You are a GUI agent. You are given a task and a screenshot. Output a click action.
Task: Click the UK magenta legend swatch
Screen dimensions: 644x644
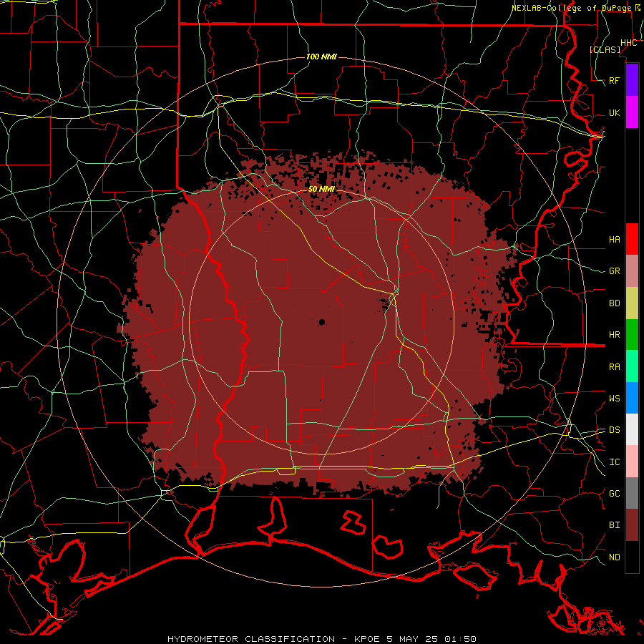[632, 112]
